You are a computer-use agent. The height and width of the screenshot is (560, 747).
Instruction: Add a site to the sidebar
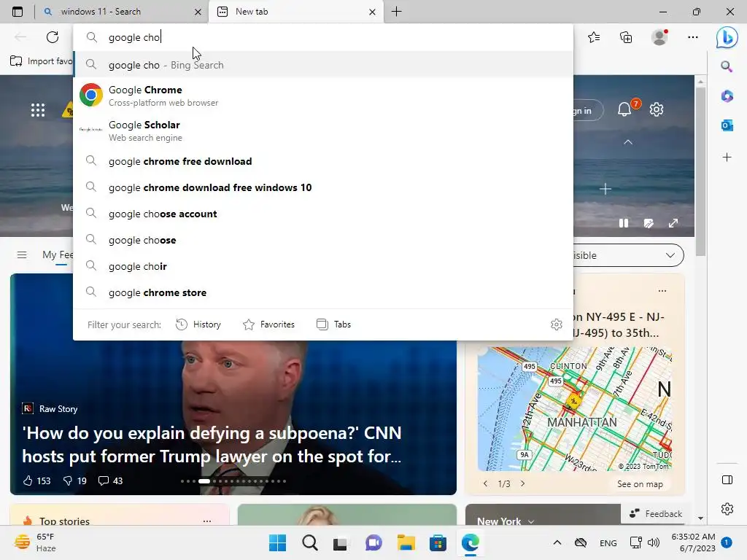click(727, 157)
